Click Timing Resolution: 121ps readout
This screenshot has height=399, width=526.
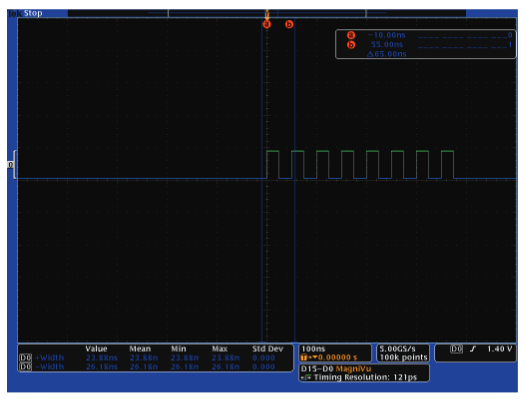coord(365,377)
